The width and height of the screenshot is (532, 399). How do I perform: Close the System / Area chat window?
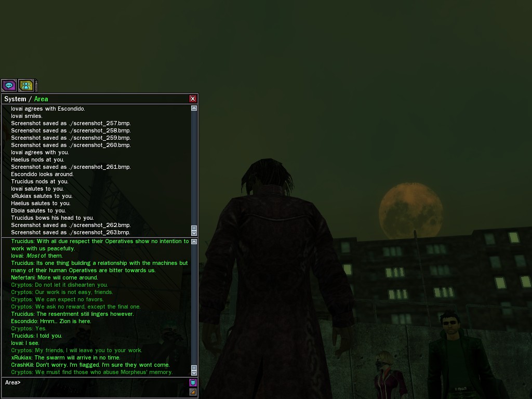(x=193, y=99)
